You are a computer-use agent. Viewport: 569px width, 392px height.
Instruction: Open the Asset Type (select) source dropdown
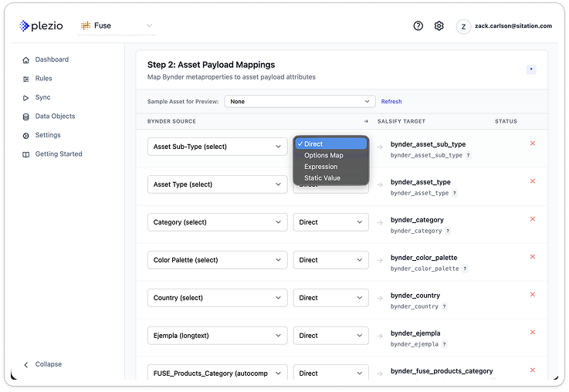click(x=218, y=184)
